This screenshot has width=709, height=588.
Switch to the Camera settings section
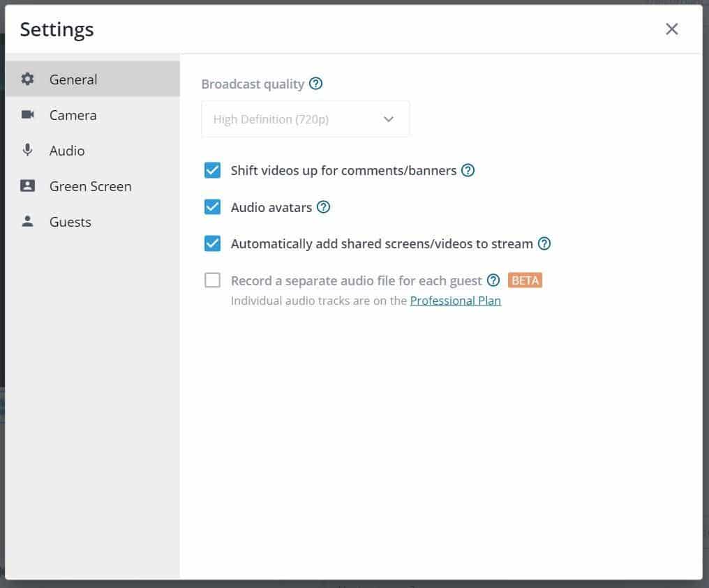(72, 114)
